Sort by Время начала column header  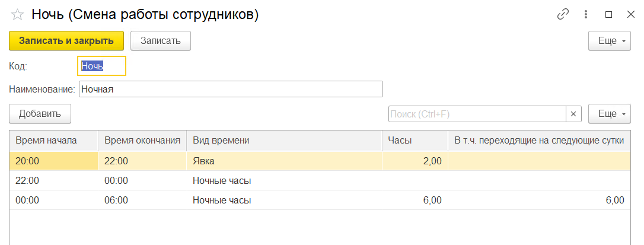pos(53,141)
